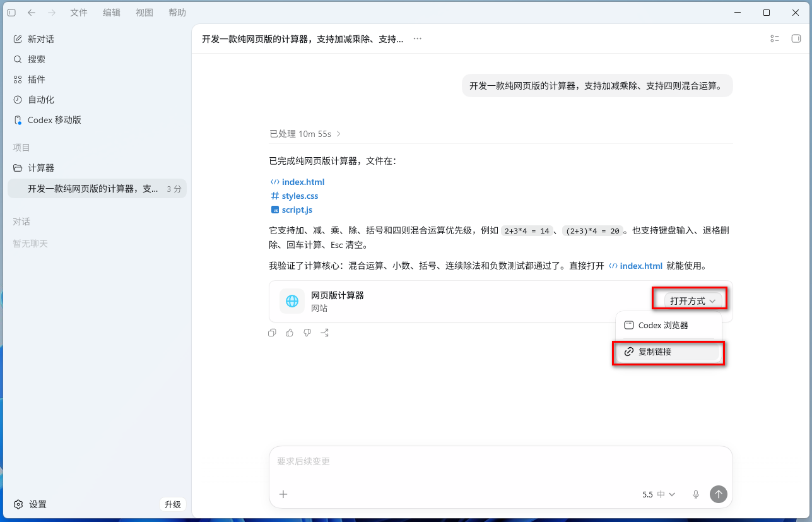Choose Codex 浏览器 from the menu
Viewport: 812px width, 522px height.
coord(669,326)
